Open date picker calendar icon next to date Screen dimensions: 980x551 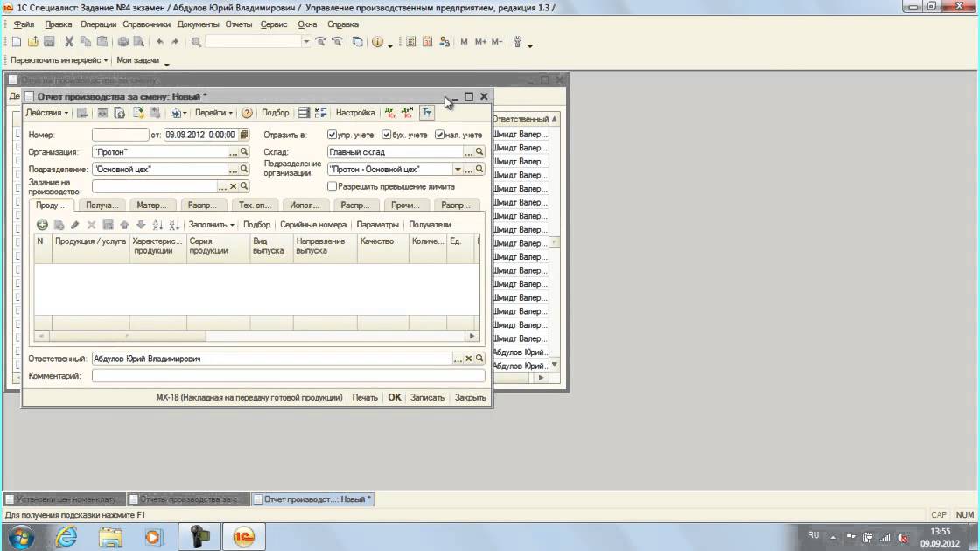244,135
